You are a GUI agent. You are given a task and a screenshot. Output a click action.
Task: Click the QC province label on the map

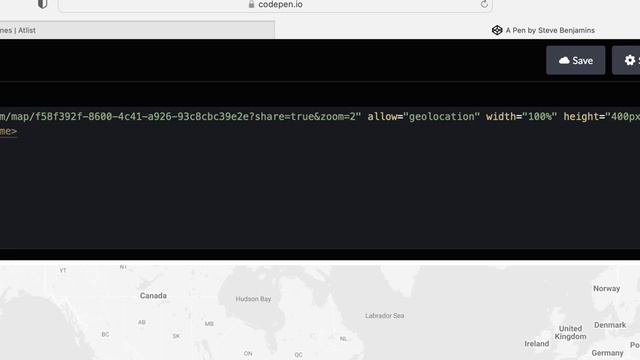coord(299,355)
